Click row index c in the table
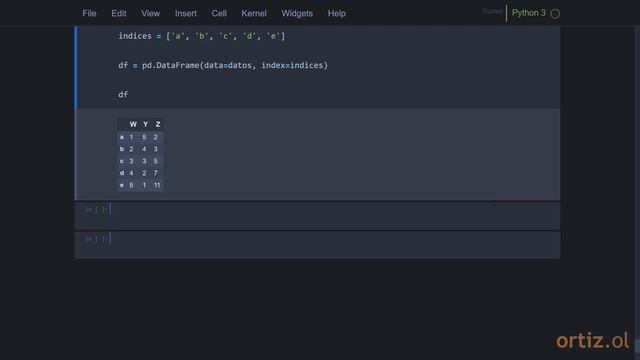This screenshot has height=360, width=640. click(122, 161)
